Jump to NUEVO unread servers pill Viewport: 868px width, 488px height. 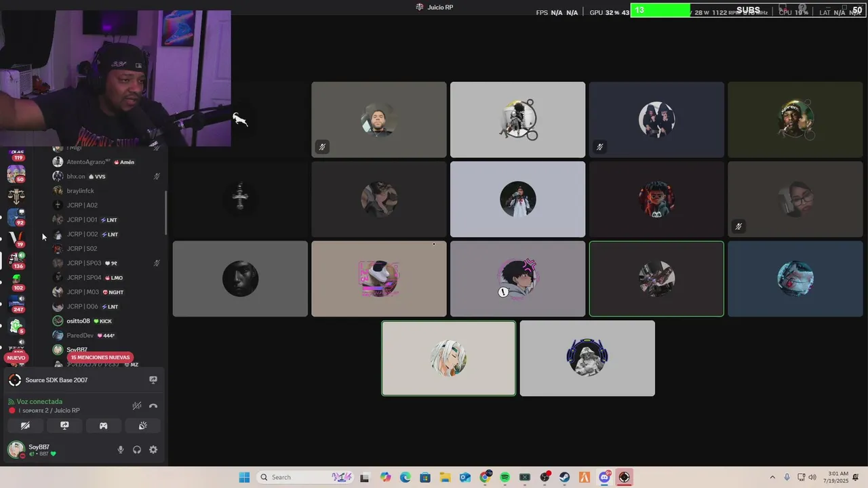tap(16, 357)
